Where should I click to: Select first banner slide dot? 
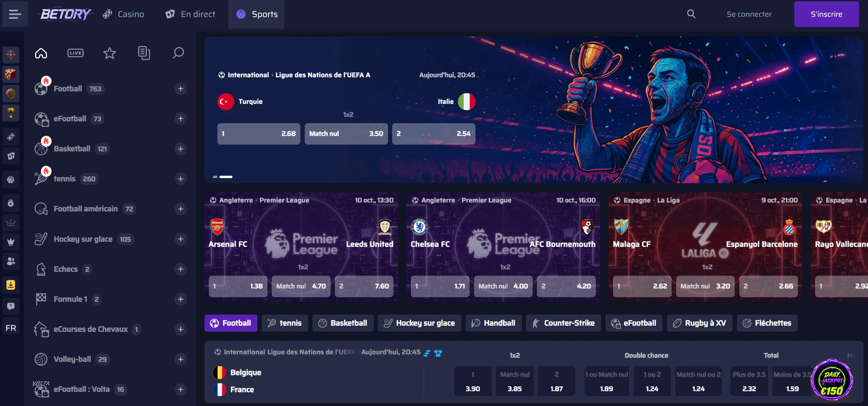pyautogui.click(x=215, y=177)
